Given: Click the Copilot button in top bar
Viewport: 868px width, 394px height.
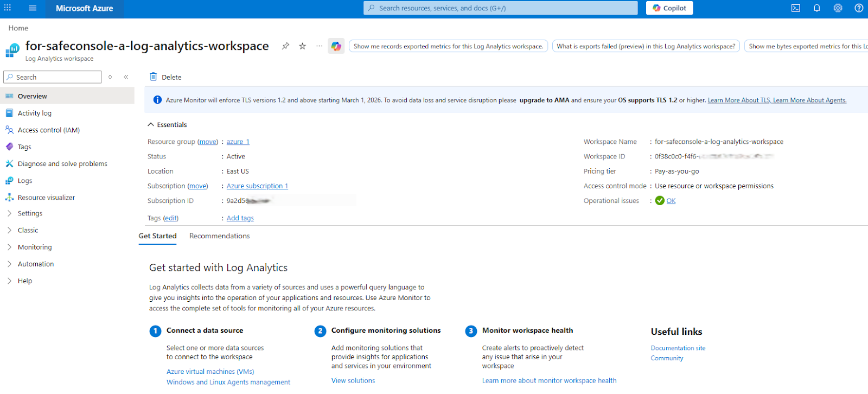Looking at the screenshot, I should pyautogui.click(x=669, y=8).
